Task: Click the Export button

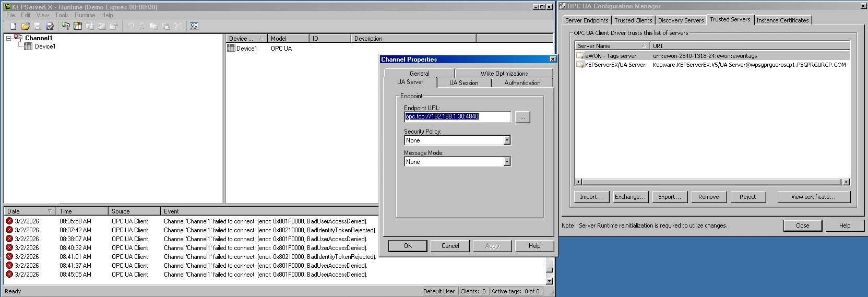Action: click(669, 197)
